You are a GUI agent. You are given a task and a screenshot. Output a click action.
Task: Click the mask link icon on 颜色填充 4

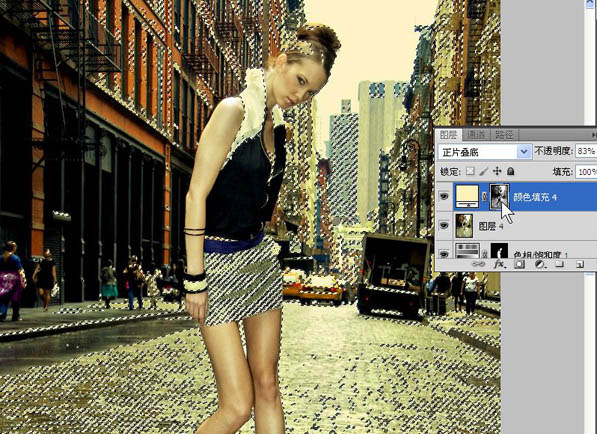tap(485, 196)
